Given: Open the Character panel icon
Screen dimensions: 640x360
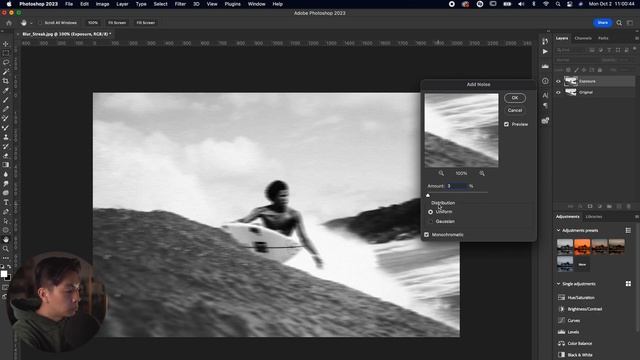Looking at the screenshot, I should 545,95.
